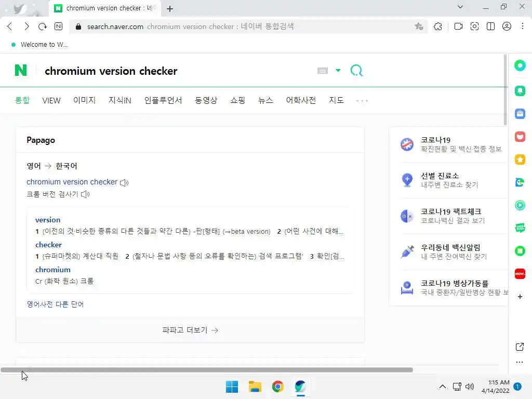This screenshot has height=399, width=532.
Task: Open the red pocket sidebar icon
Action: (520, 137)
